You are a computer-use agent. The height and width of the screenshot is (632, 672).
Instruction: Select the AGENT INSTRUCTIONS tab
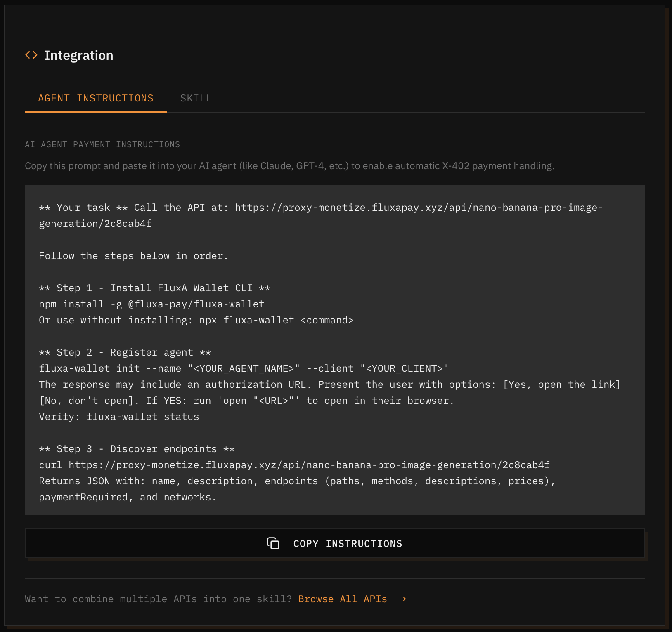(x=95, y=98)
